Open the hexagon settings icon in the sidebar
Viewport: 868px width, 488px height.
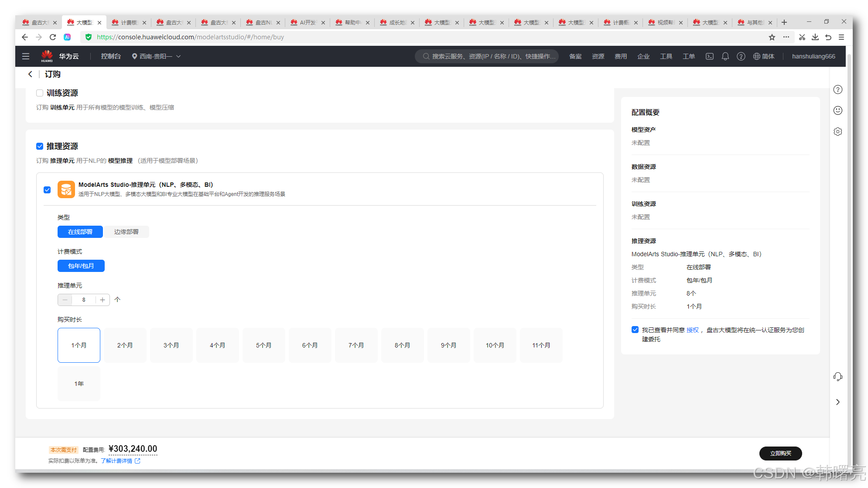coord(837,131)
